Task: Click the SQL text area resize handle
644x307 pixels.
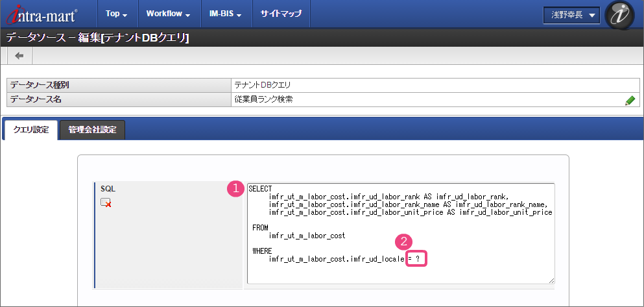Action: (551, 280)
